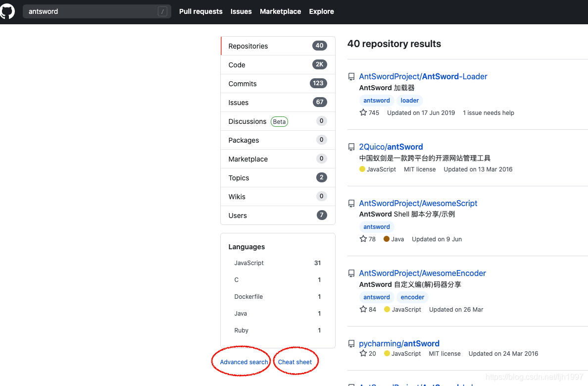This screenshot has width=588, height=386.
Task: Select Code filter with 2K results
Action: point(278,64)
